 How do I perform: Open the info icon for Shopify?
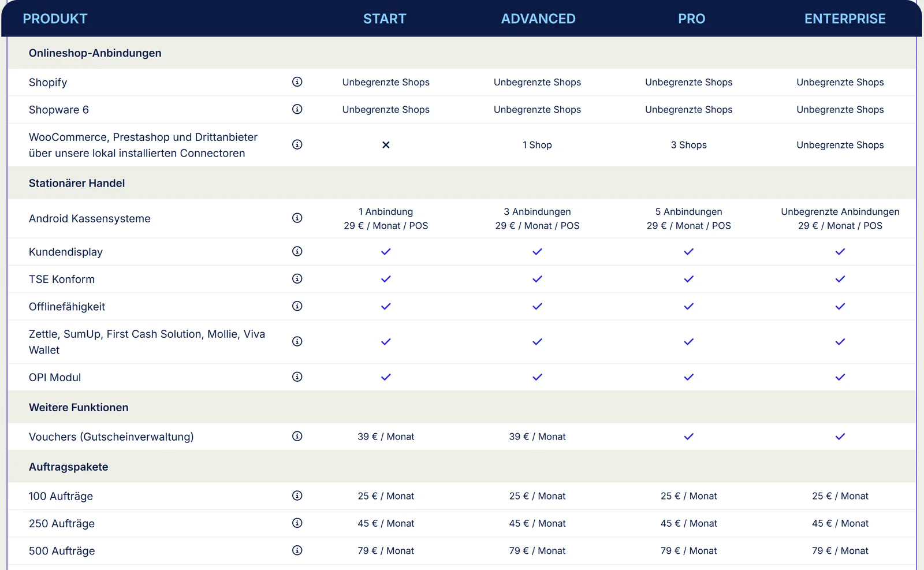point(297,82)
